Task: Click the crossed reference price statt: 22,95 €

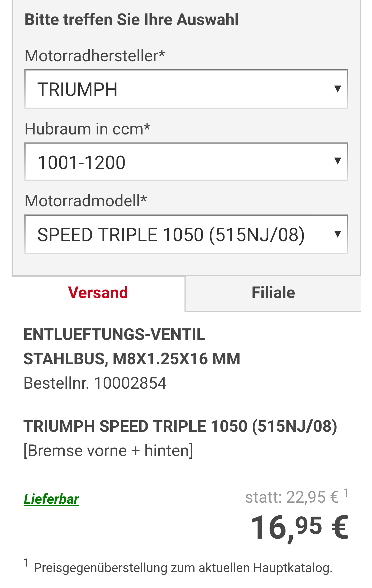Action: coord(292,497)
